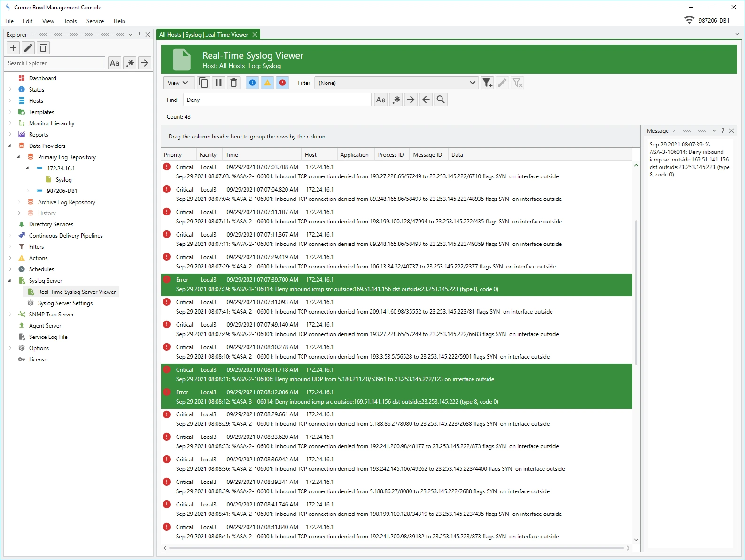Viewport: 745px width, 560px height.
Task: Click the vertical scrollbar in log list
Action: (636, 291)
